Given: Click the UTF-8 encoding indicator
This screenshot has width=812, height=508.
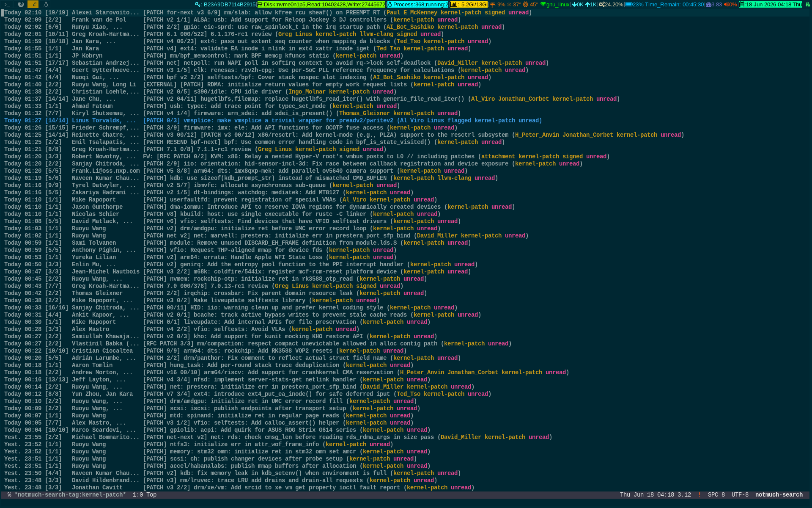Looking at the screenshot, I should click(740, 495).
